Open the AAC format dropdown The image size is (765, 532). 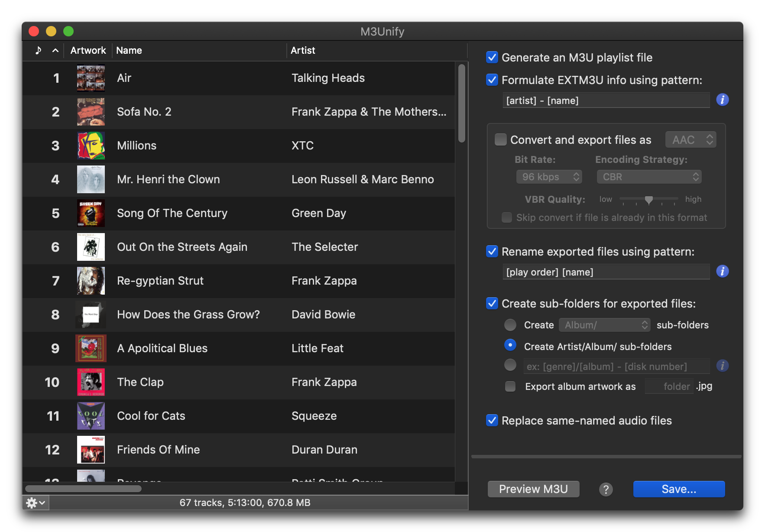coord(691,139)
